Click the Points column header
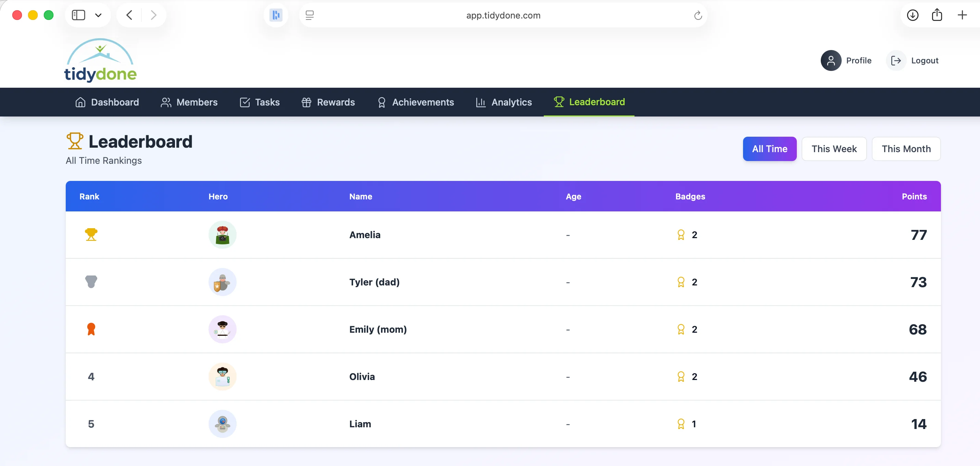 pyautogui.click(x=914, y=196)
